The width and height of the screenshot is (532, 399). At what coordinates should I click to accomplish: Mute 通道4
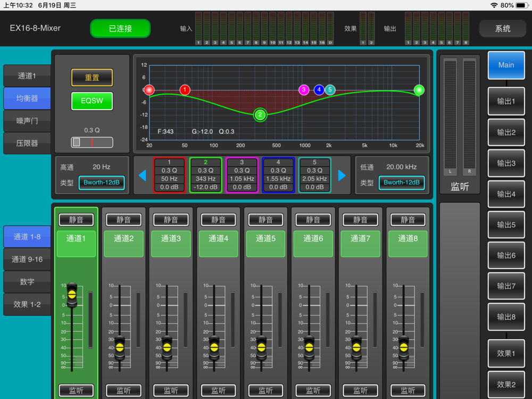[218, 220]
